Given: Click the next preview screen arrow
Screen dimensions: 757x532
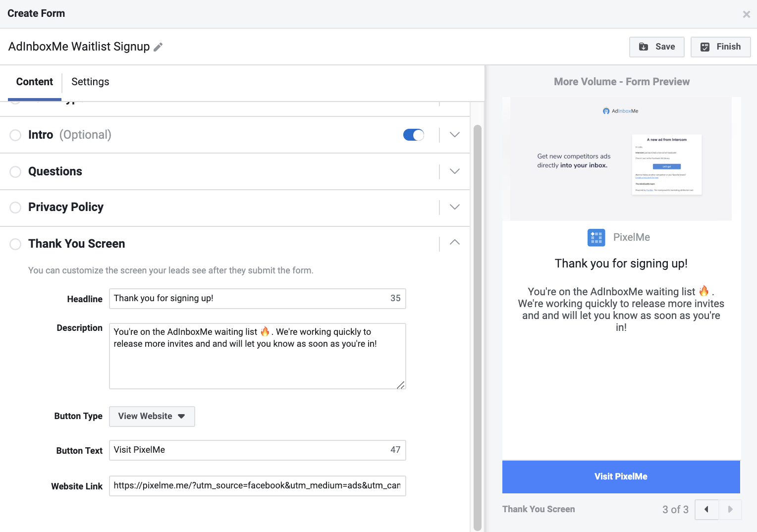Looking at the screenshot, I should (730, 509).
